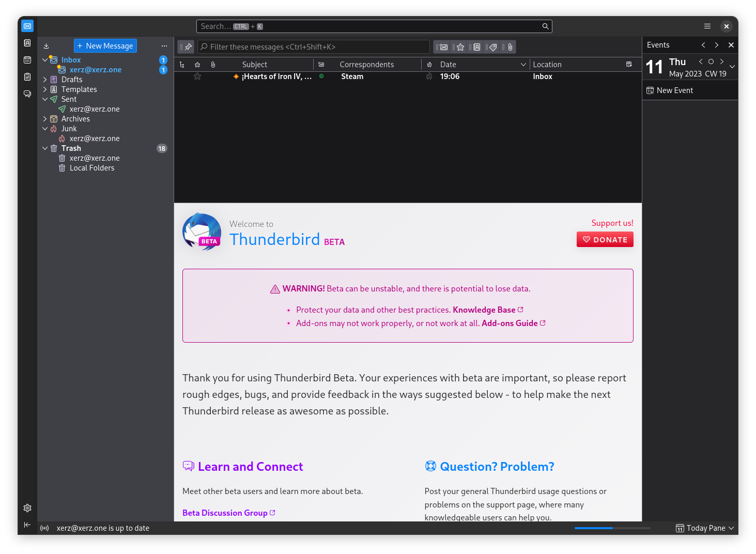Collapse the Trash folder tree
756x554 pixels.
tap(45, 148)
